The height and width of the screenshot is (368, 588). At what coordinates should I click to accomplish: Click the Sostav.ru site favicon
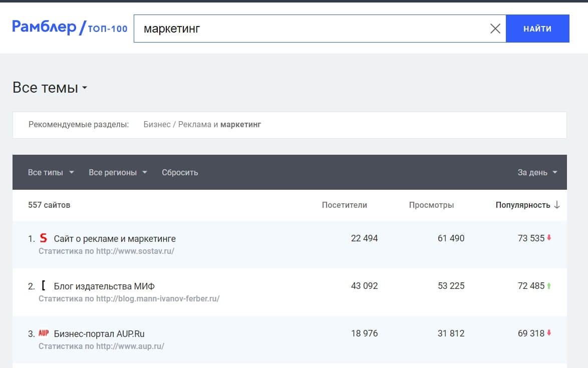click(43, 238)
